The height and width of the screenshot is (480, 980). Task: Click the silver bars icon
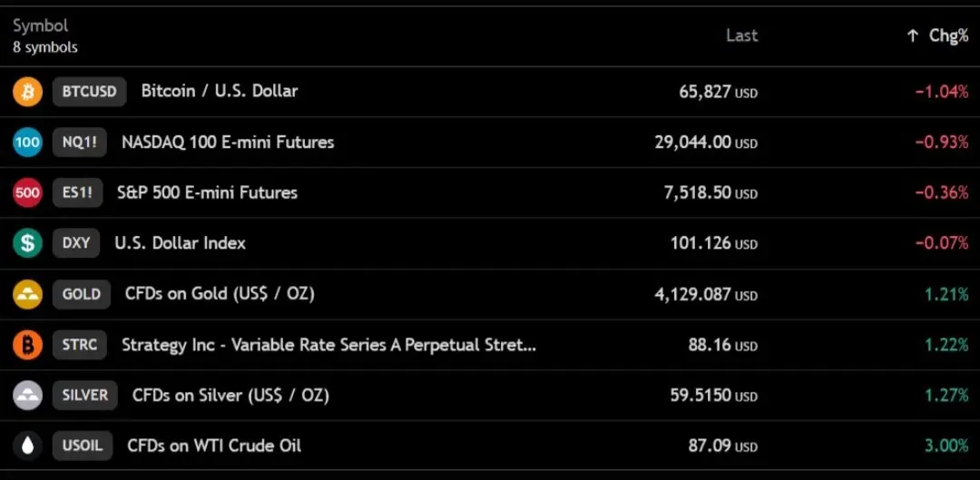(27, 395)
